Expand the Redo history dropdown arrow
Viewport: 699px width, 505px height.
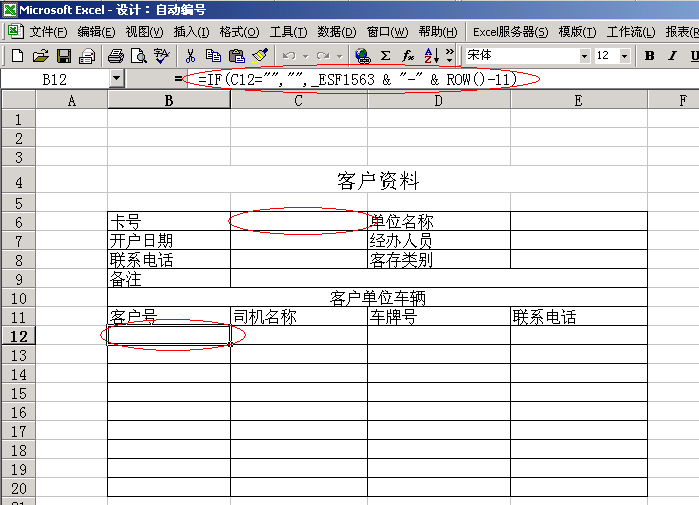[340, 57]
